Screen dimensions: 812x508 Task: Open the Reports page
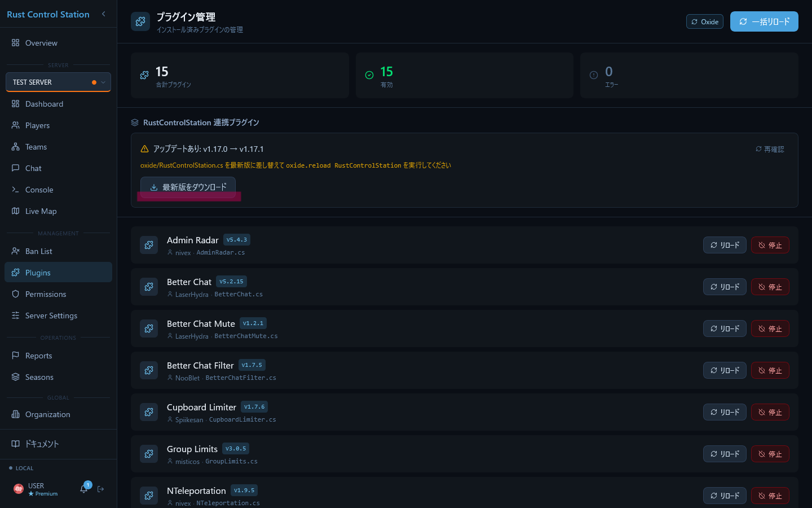tap(58, 356)
